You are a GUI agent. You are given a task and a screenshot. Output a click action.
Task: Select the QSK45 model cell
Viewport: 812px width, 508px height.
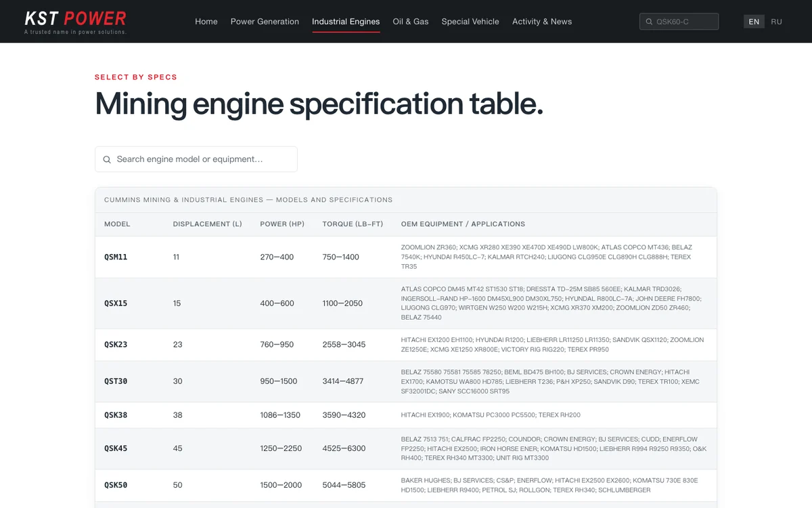point(116,448)
